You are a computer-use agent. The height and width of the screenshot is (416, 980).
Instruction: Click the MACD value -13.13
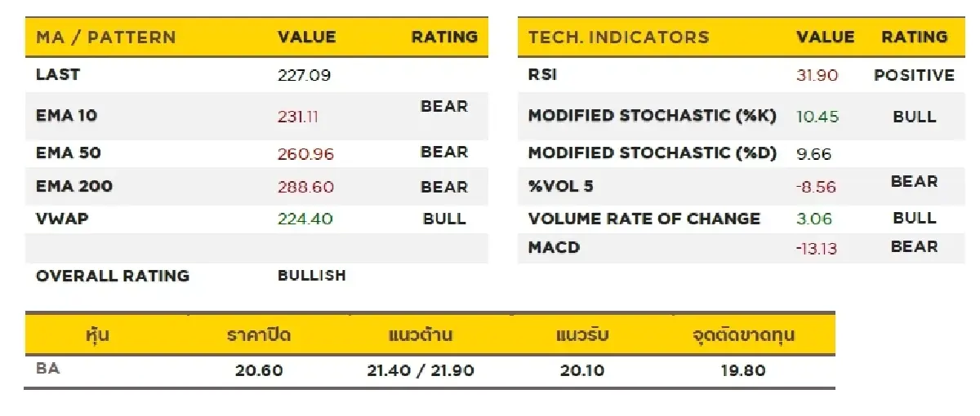pos(816,248)
